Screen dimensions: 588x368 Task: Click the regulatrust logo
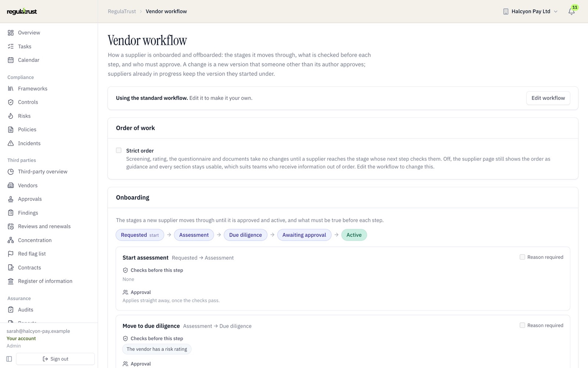[x=22, y=11]
